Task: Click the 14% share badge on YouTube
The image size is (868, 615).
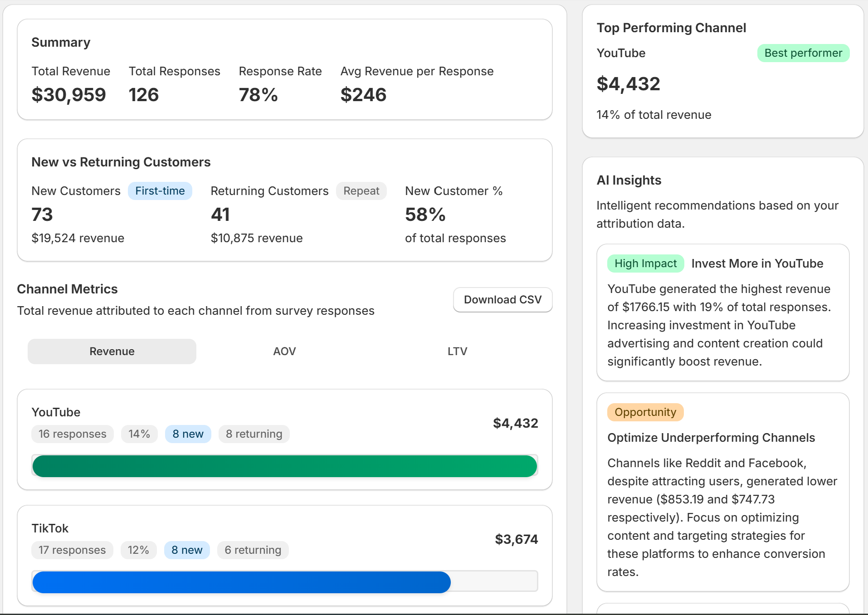Action: (139, 434)
